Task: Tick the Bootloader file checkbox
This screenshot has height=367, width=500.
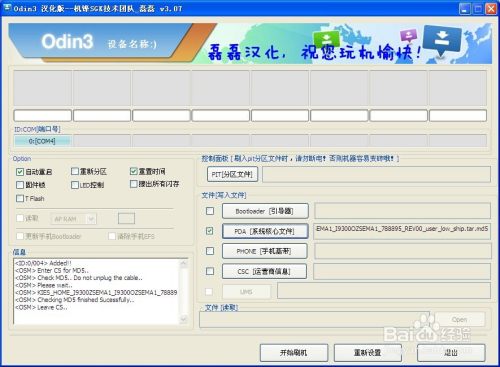Action: [210, 211]
